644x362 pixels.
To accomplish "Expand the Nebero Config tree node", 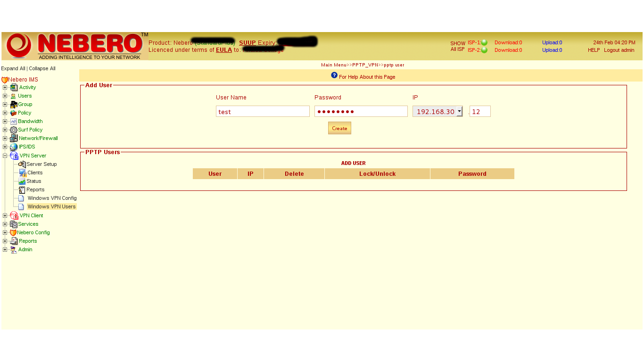I will [5, 233].
